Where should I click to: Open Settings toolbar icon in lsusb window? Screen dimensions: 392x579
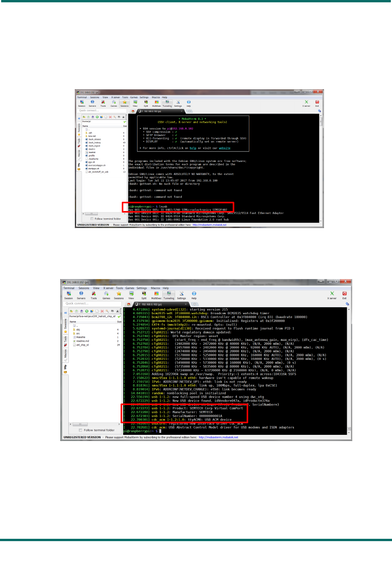[178, 103]
